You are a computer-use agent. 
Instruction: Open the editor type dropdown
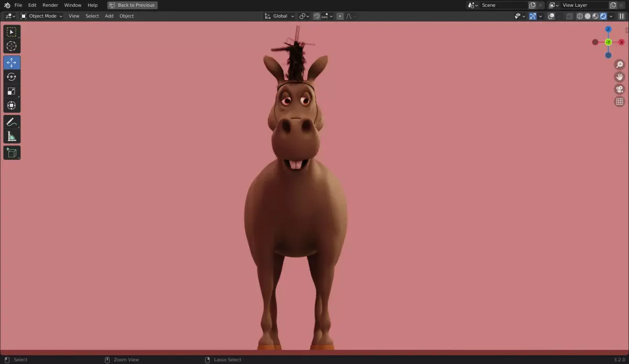10,16
